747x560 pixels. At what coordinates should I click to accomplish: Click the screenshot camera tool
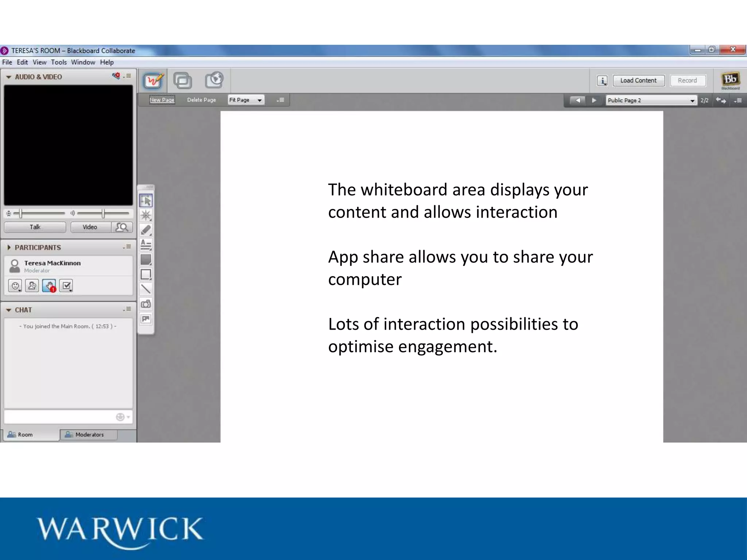pos(146,304)
